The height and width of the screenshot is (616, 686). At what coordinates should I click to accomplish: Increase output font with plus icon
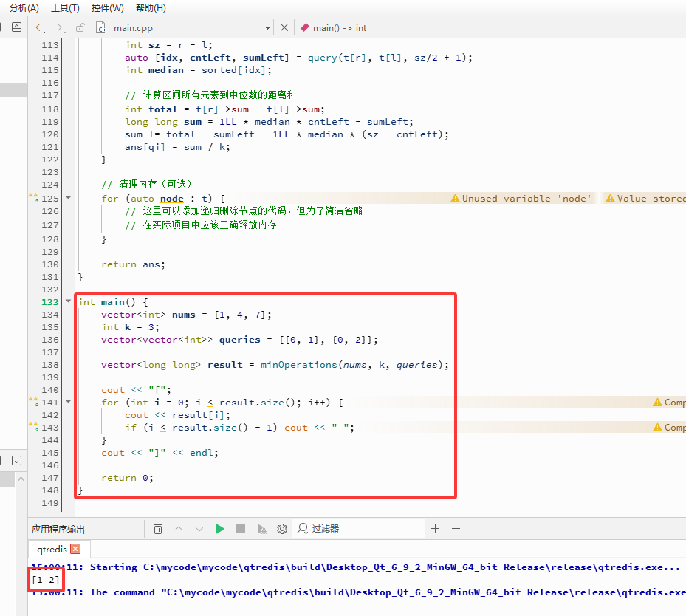point(436,529)
